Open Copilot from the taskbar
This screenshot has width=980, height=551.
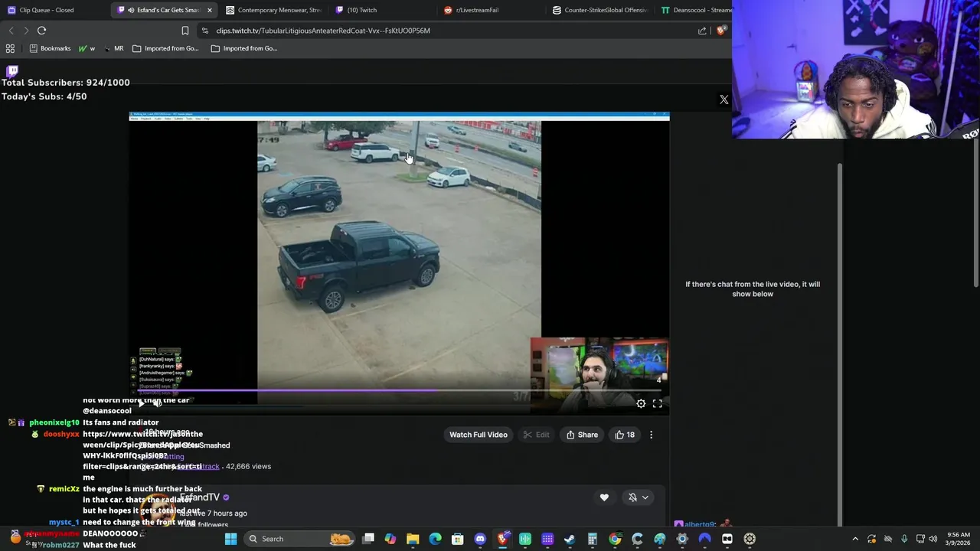pyautogui.click(x=390, y=539)
